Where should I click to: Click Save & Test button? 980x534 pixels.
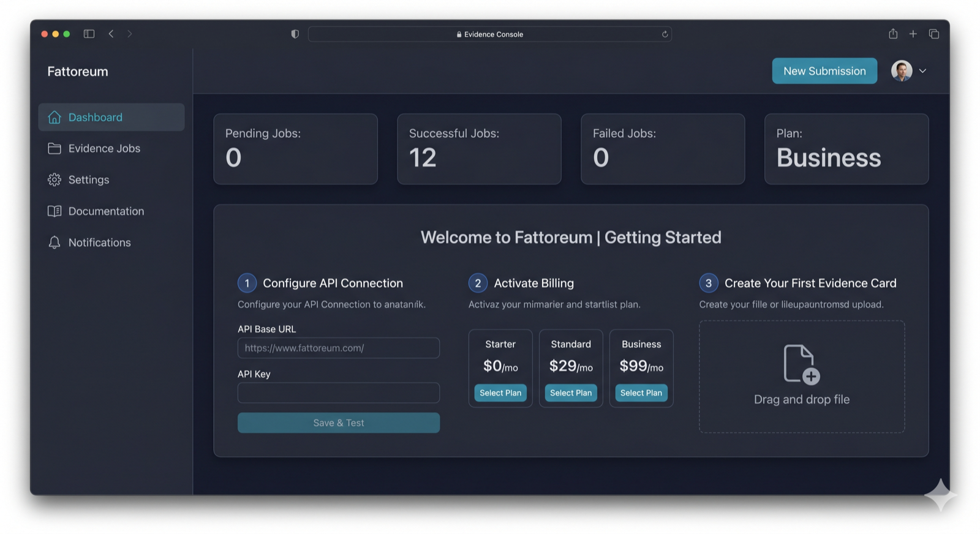click(x=339, y=423)
